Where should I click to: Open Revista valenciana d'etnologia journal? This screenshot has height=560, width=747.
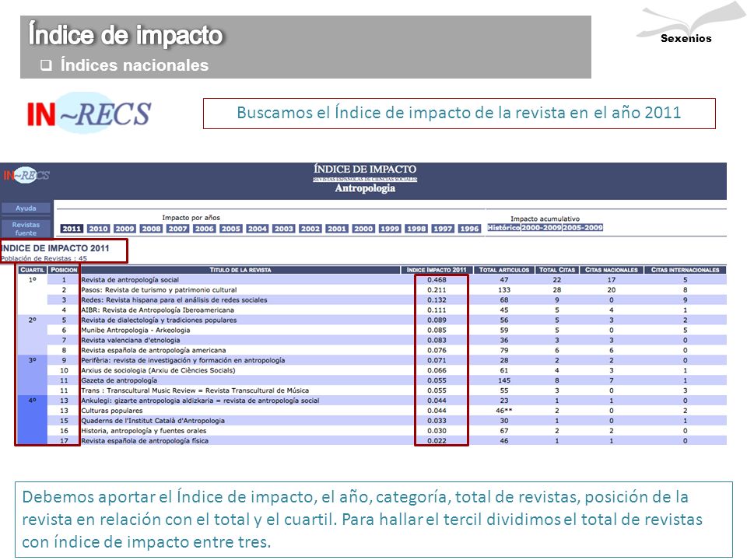[x=131, y=340]
